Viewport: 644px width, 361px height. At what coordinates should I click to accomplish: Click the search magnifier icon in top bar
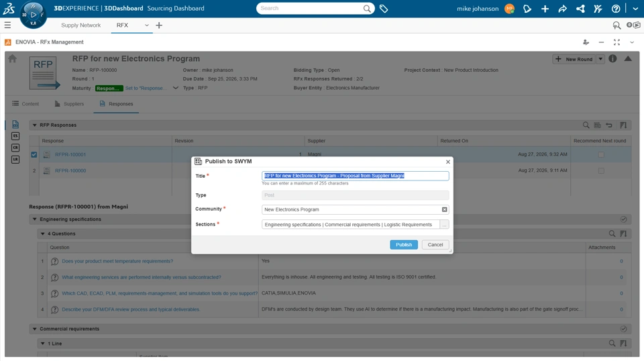click(x=367, y=9)
